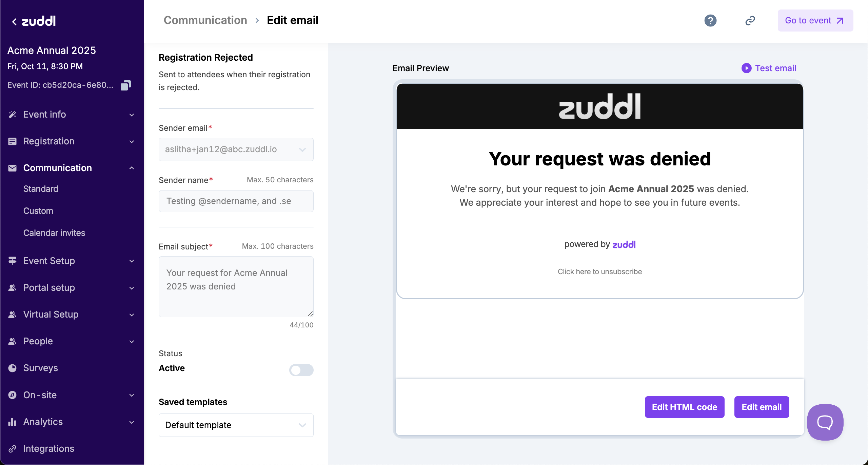Screen dimensions: 868x465
Task: Click the Go to event button
Action: [x=815, y=21]
